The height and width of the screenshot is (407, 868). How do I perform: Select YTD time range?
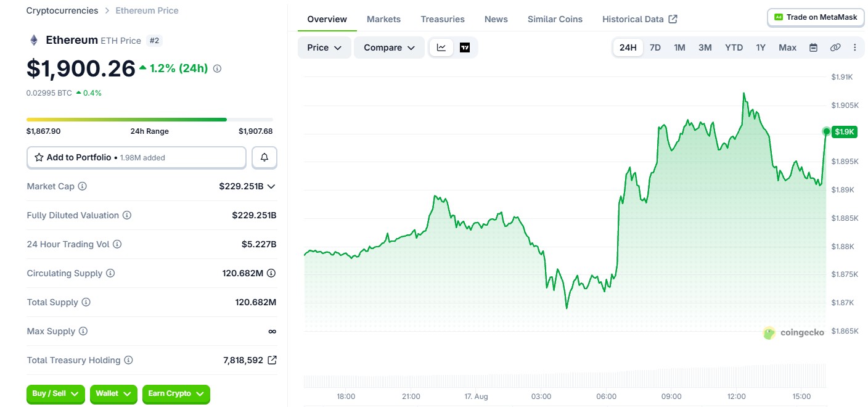pyautogui.click(x=734, y=47)
